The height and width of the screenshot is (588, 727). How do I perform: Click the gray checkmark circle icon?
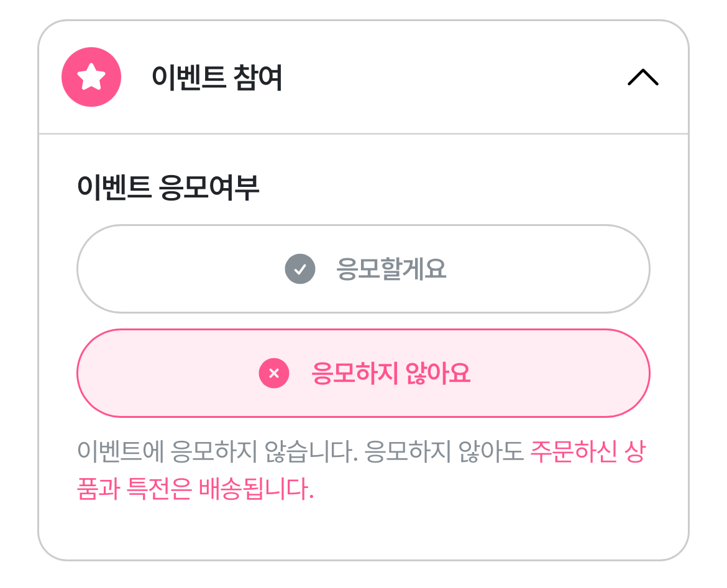300,269
